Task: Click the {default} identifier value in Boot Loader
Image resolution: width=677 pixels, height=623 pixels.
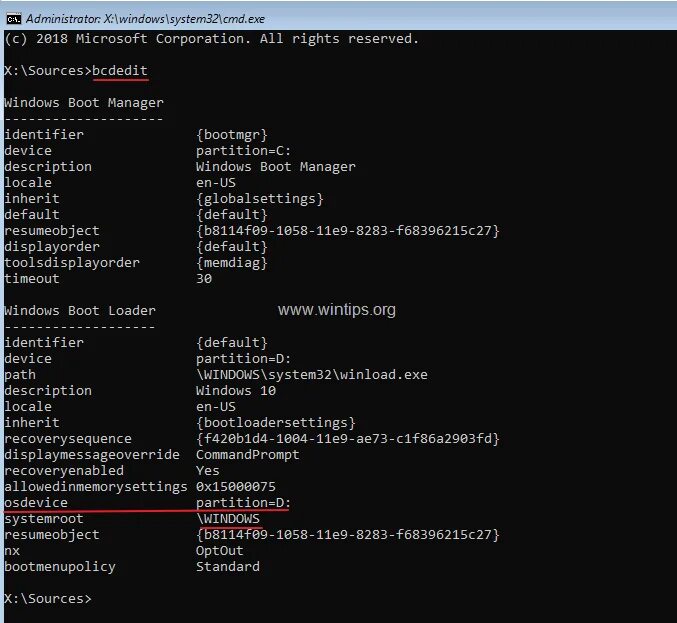Action: pos(232,343)
